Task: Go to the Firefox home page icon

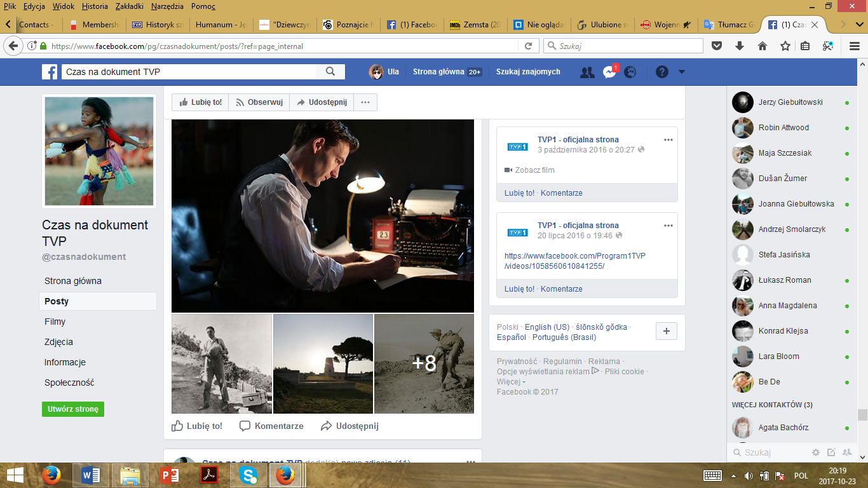Action: [763, 46]
